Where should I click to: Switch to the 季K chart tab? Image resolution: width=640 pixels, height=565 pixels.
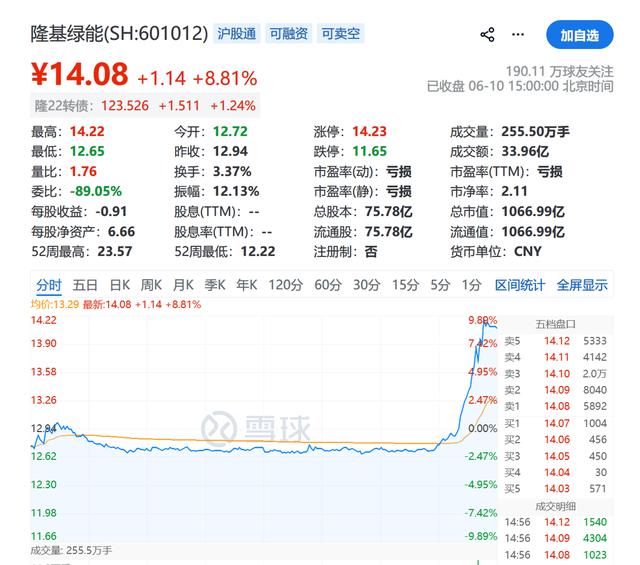coord(215,285)
